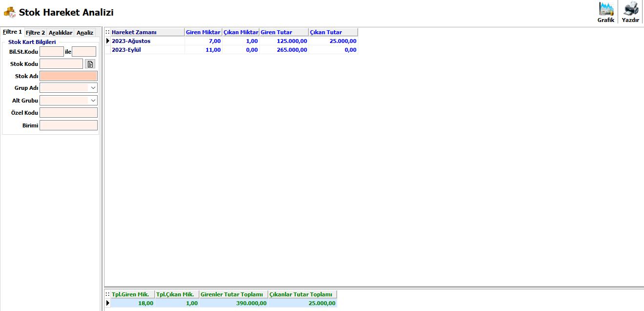This screenshot has height=311, width=644.
Task: Click the Stok Hareket Analizi title icon
Action: pyautogui.click(x=9, y=12)
